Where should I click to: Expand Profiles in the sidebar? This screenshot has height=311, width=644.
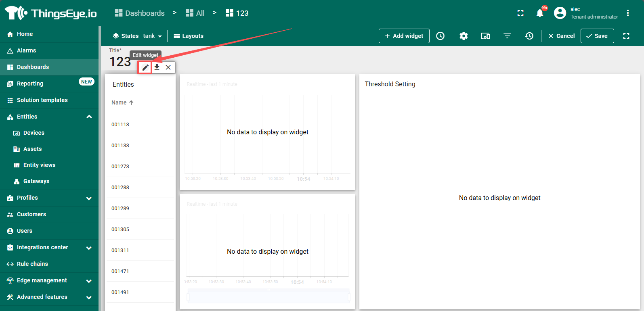click(89, 198)
